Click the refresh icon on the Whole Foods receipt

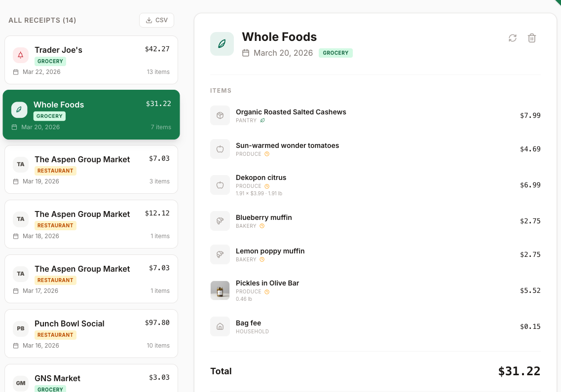coord(513,38)
